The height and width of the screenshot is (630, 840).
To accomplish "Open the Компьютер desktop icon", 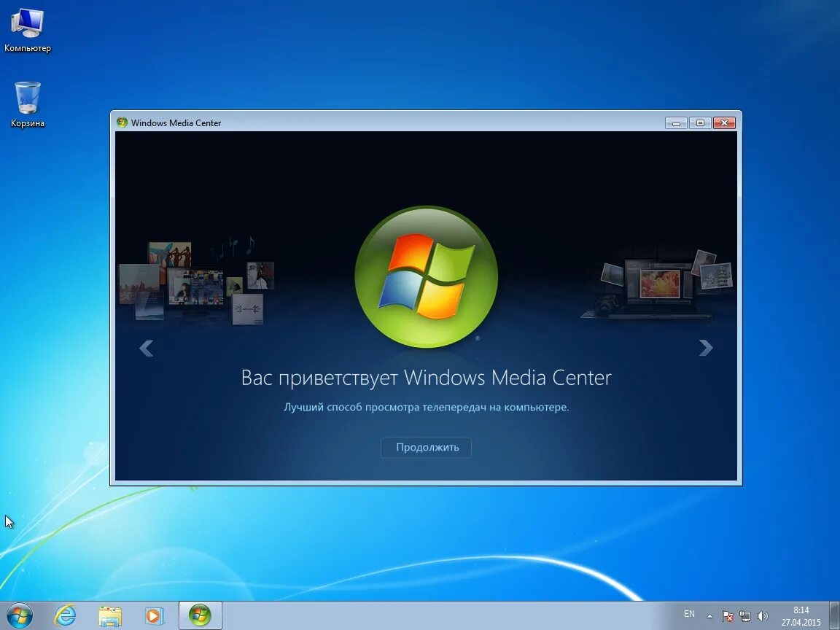I will (x=27, y=31).
